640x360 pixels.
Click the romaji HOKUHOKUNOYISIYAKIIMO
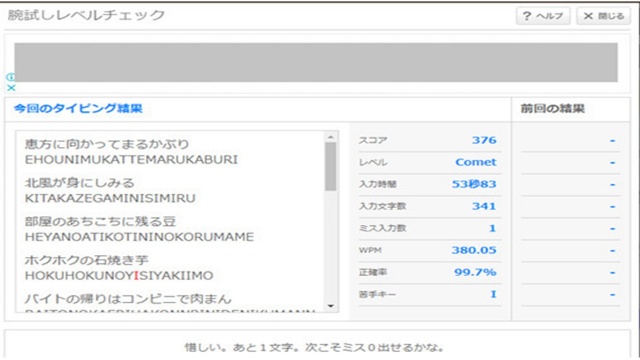tap(119, 276)
